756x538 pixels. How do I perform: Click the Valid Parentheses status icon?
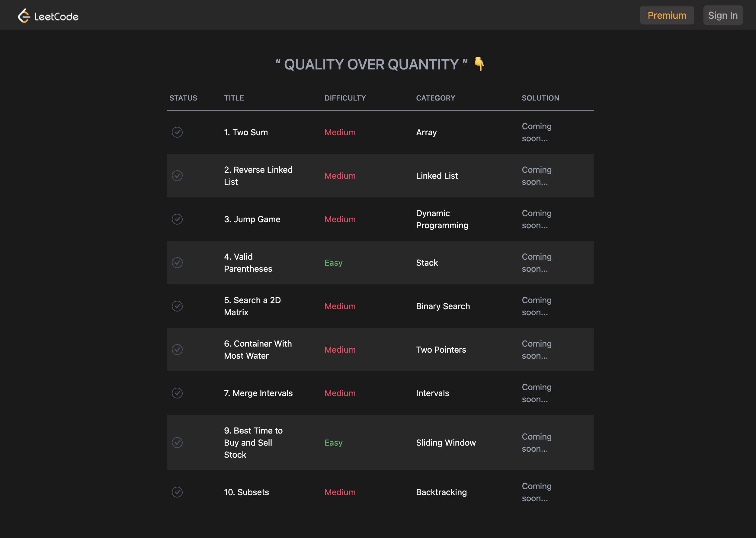click(177, 263)
